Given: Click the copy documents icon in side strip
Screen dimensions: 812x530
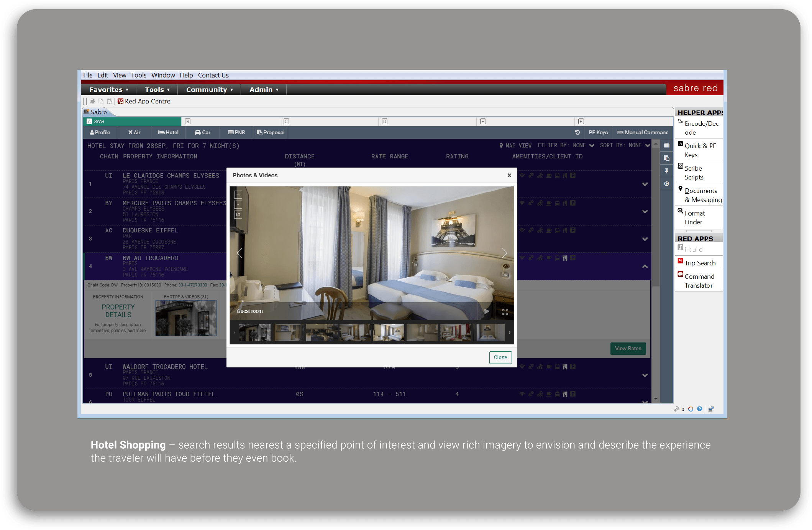Looking at the screenshot, I should [666, 158].
